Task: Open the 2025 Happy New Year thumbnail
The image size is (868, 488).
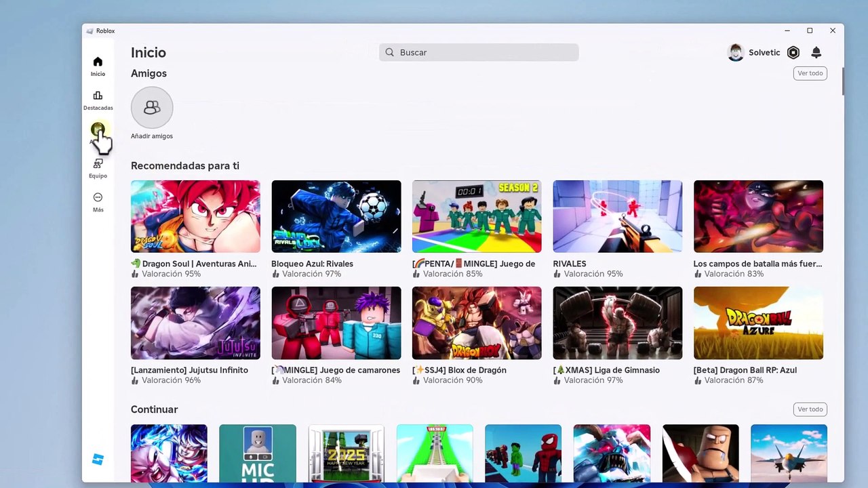Action: [x=346, y=453]
